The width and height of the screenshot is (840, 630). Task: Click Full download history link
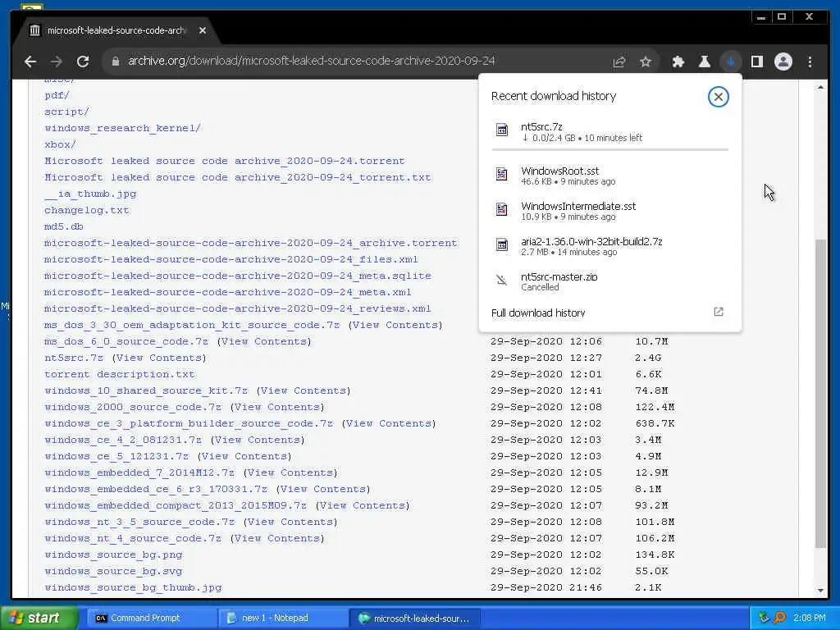pos(538,313)
